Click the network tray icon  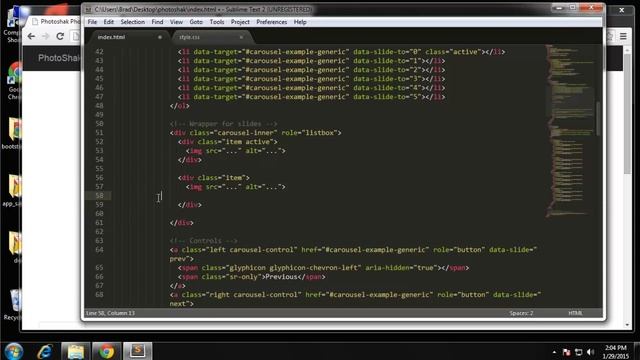578,352
